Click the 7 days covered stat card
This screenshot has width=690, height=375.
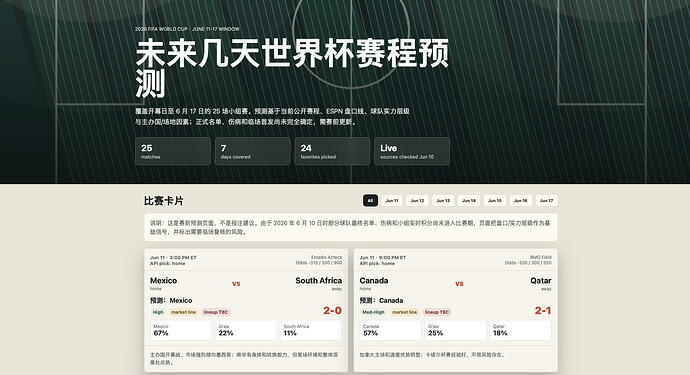[253, 151]
